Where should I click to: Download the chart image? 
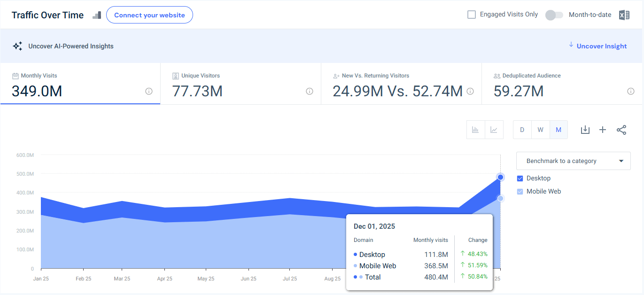[x=585, y=130]
